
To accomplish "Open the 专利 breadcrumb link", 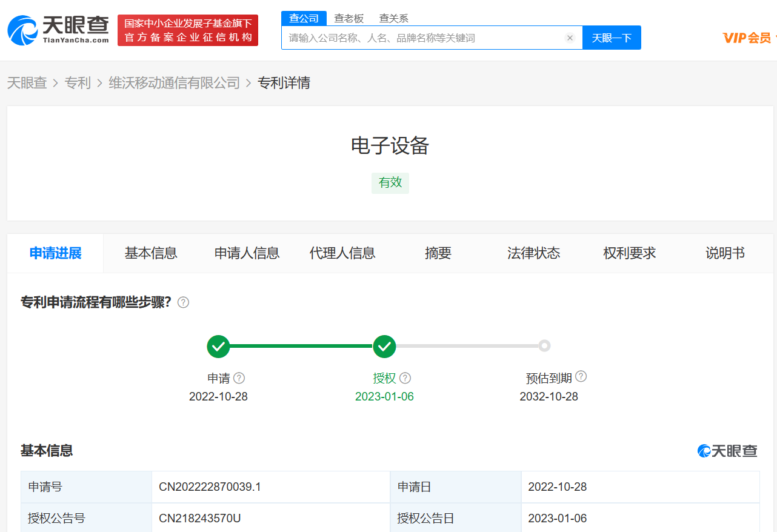I will point(78,83).
